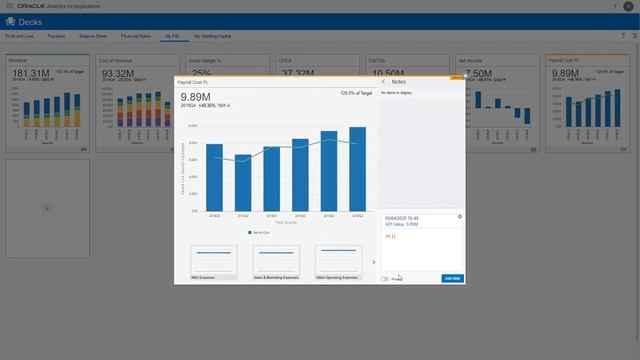This screenshot has height=360, width=640.
Task: Open the My Working Capital tab
Action: [x=213, y=36]
